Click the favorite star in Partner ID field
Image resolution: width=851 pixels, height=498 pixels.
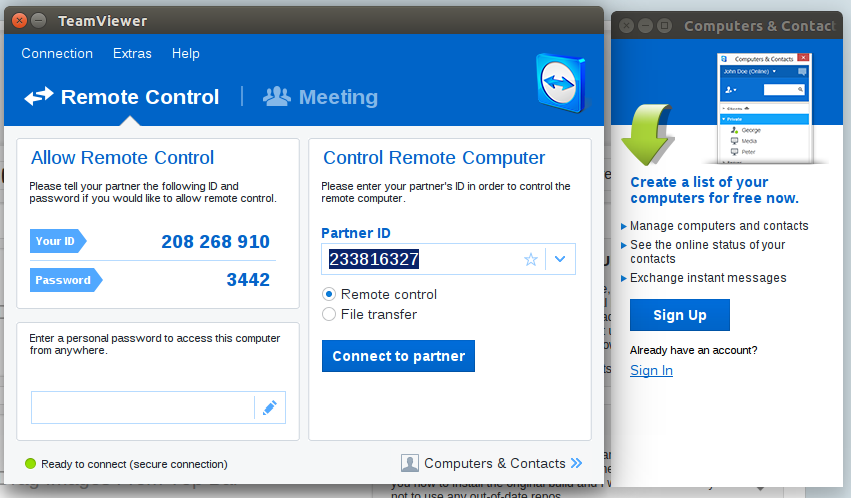(x=531, y=259)
